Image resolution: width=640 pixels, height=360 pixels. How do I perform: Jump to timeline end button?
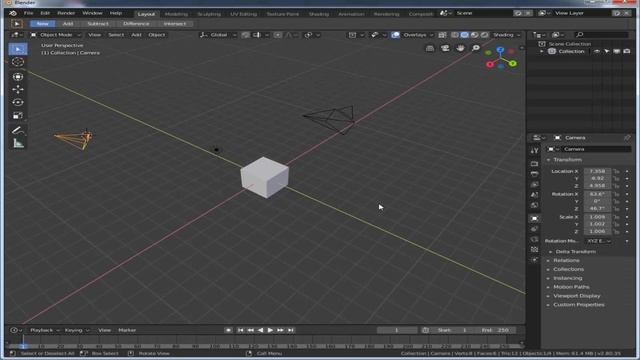coord(291,330)
